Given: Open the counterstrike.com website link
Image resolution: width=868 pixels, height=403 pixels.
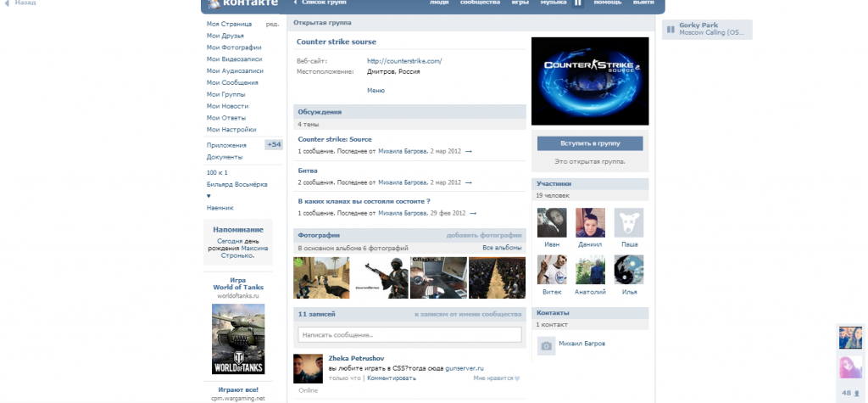Looking at the screenshot, I should 404,61.
